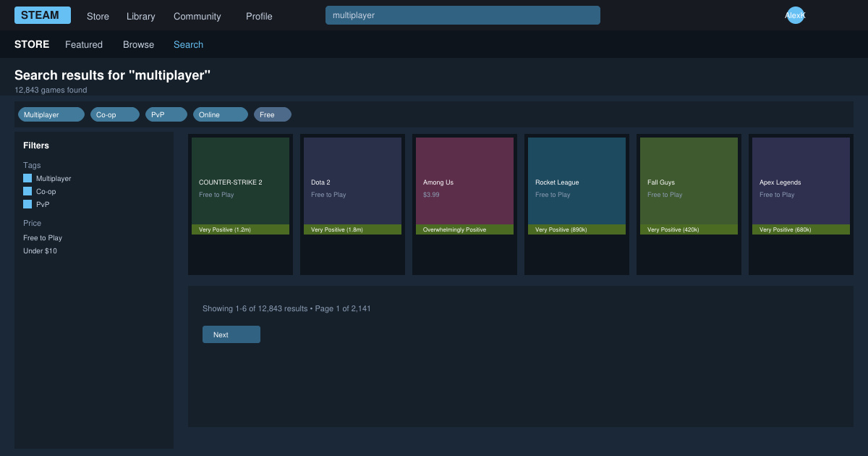The image size is (868, 456).
Task: Open the Apex Legends game card
Action: pos(801,204)
